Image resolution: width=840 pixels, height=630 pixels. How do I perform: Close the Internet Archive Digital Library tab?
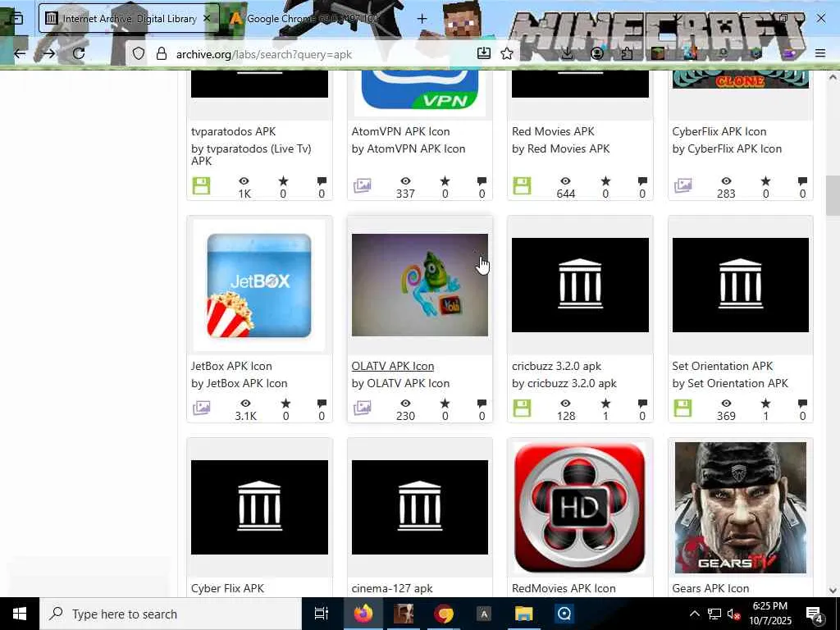pyautogui.click(x=208, y=18)
